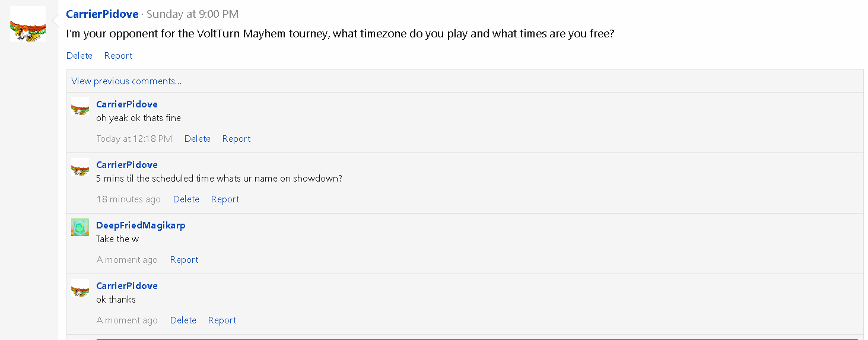Click 'Today at 12:18 PM' timestamp

[x=134, y=139]
